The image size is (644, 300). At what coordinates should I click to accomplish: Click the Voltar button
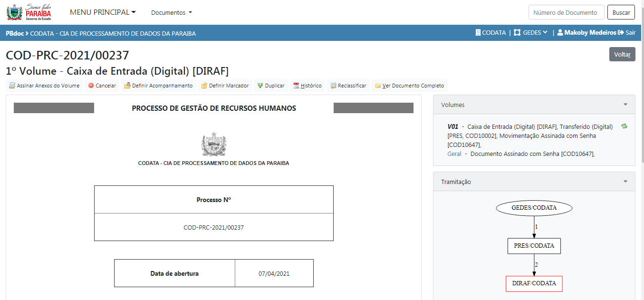pyautogui.click(x=622, y=54)
